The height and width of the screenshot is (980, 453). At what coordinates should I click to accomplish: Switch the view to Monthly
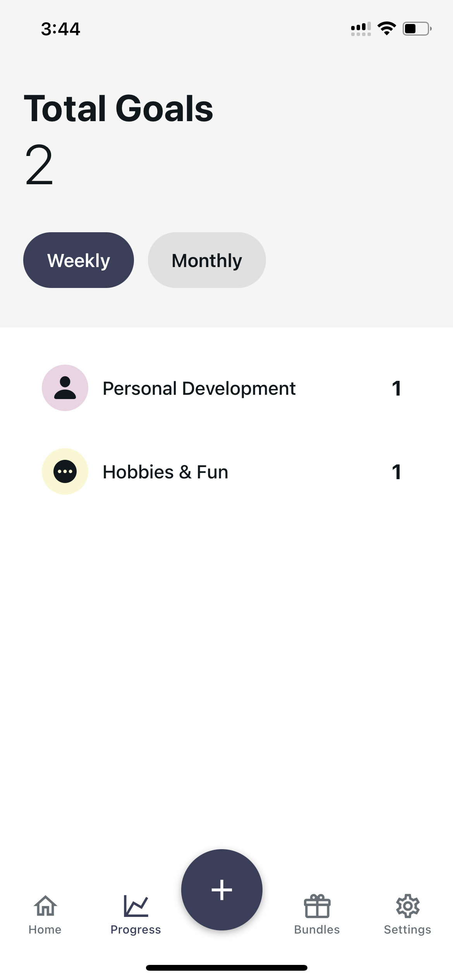coord(207,260)
